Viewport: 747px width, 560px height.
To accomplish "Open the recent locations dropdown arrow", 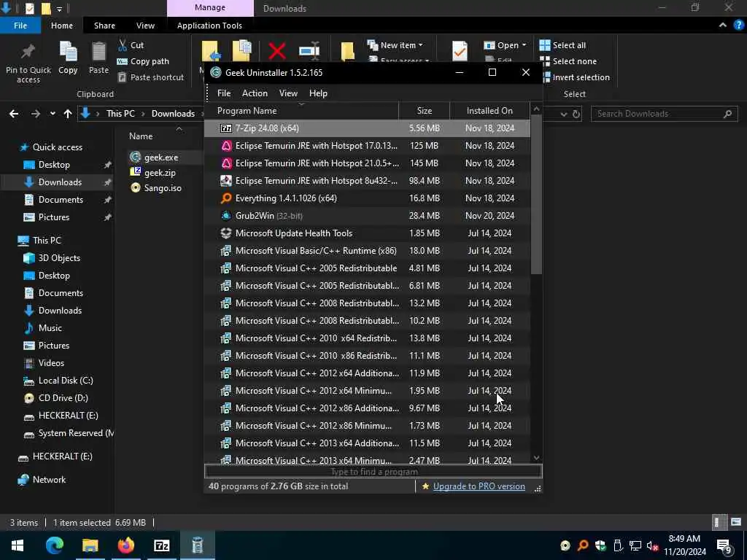I will pyautogui.click(x=53, y=114).
